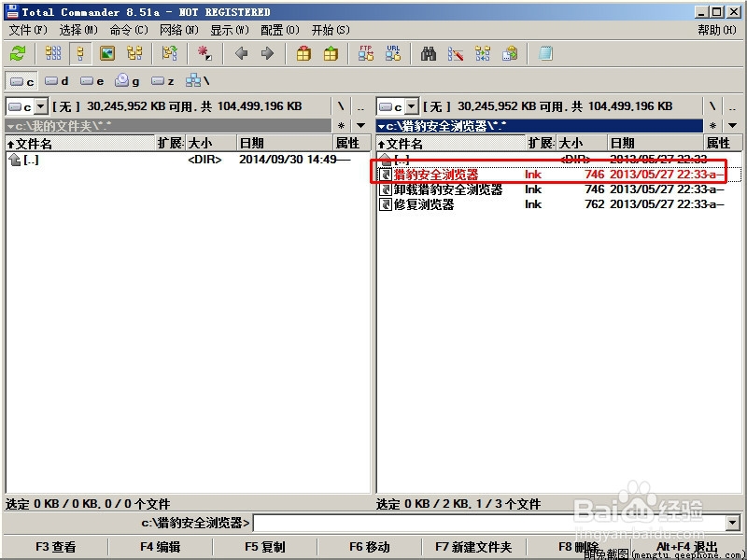Viewport: 747px width, 560px height.
Task: Switch to thumbnail view icon
Action: click(107, 53)
